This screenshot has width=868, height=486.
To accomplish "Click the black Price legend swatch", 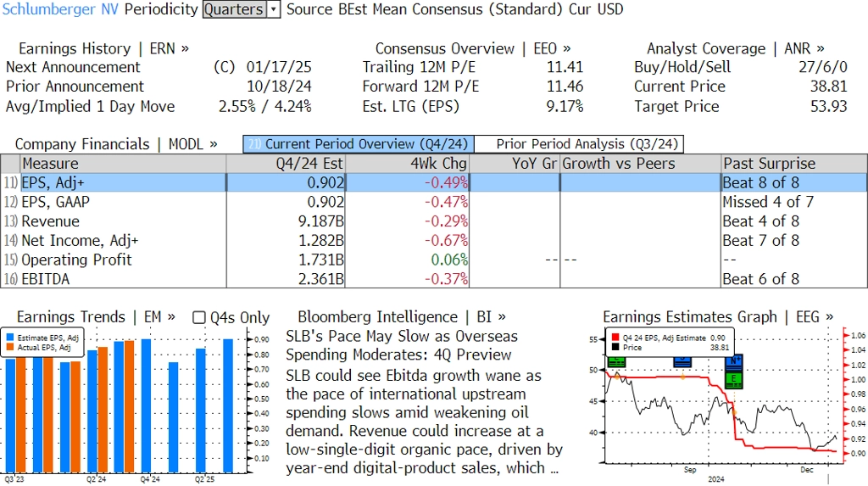I will (x=615, y=348).
